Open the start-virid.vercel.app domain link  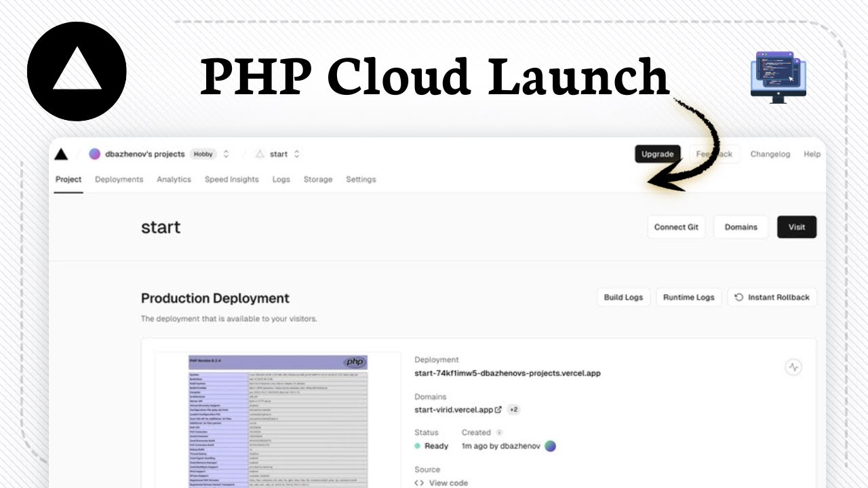tap(458, 409)
